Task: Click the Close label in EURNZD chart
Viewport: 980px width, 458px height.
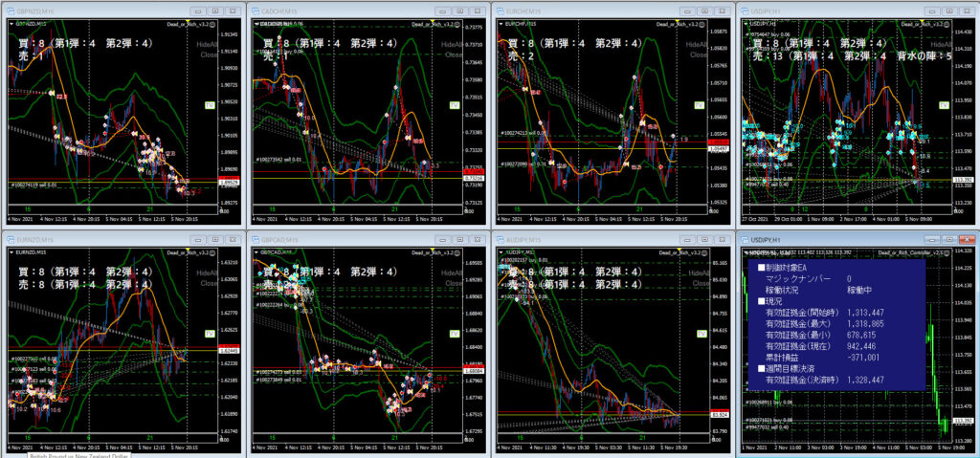Action: (209, 283)
